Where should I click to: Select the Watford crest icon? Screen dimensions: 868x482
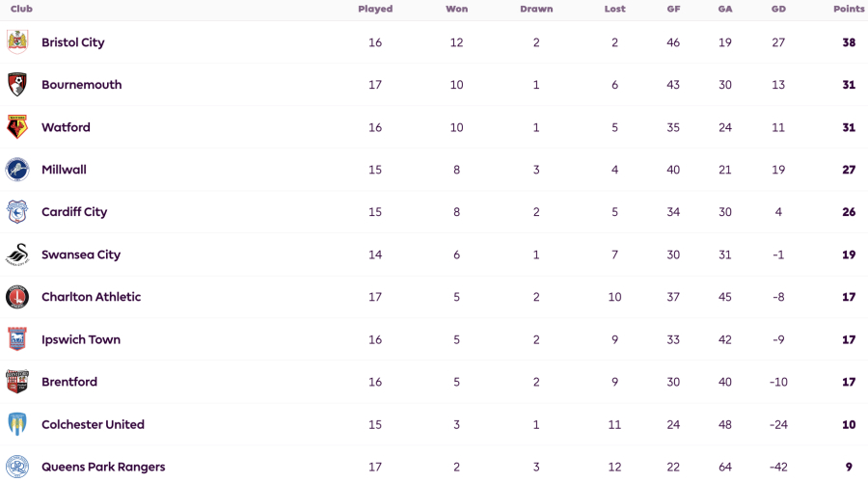pyautogui.click(x=17, y=127)
